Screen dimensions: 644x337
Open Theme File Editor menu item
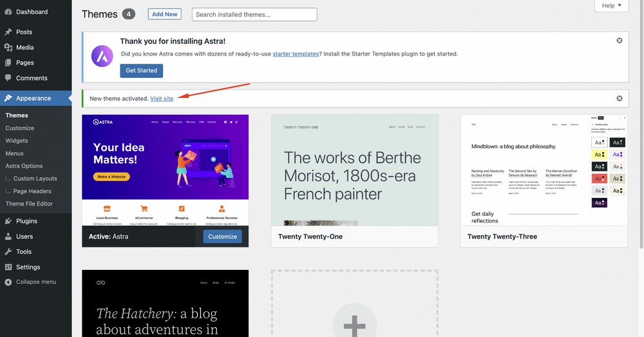29,204
